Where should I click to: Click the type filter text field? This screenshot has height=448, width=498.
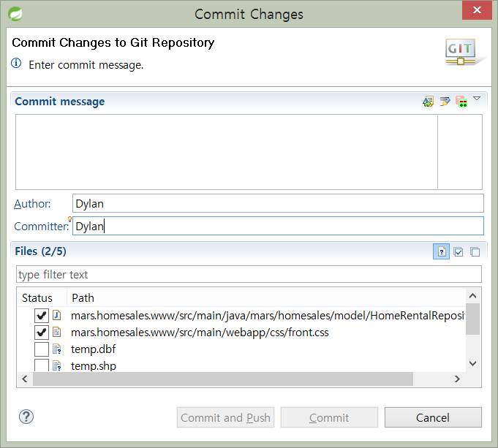pos(249,275)
